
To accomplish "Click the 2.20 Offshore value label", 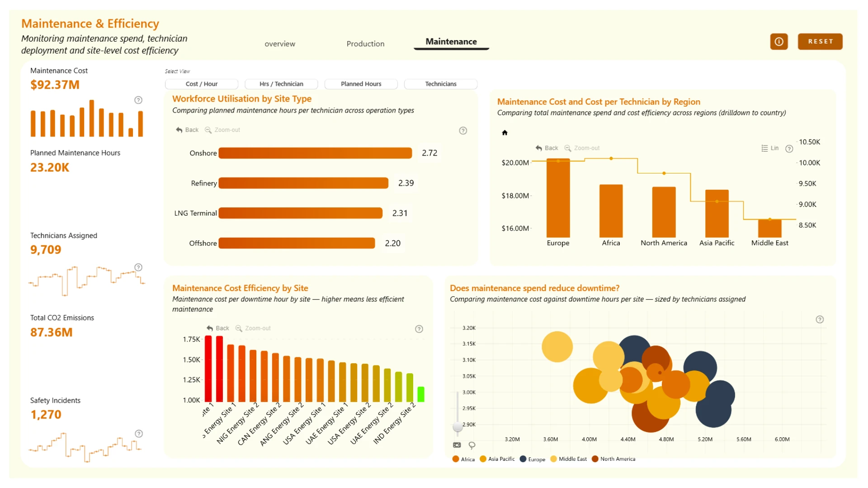I will pos(393,243).
